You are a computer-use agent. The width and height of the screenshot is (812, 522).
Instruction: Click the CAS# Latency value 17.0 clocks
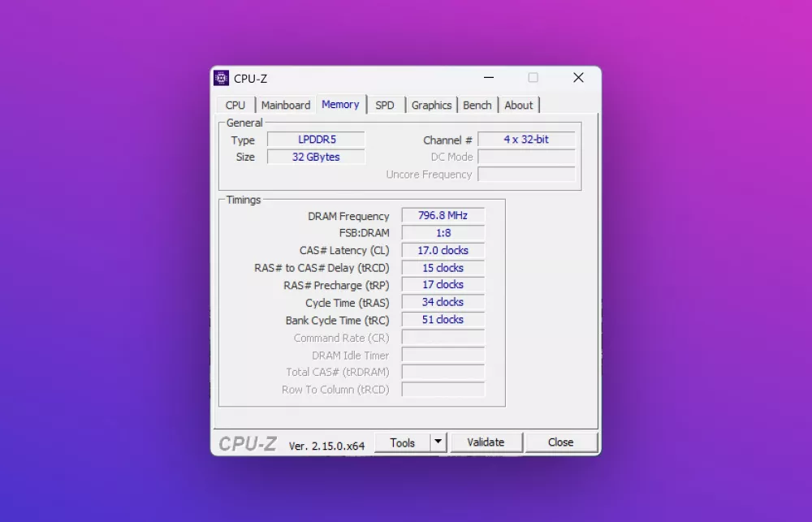(443, 251)
